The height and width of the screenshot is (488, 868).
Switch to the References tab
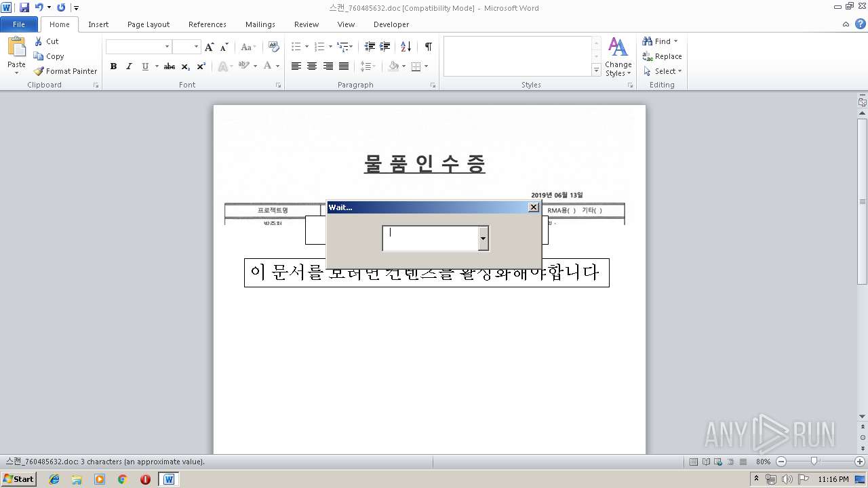coord(208,24)
